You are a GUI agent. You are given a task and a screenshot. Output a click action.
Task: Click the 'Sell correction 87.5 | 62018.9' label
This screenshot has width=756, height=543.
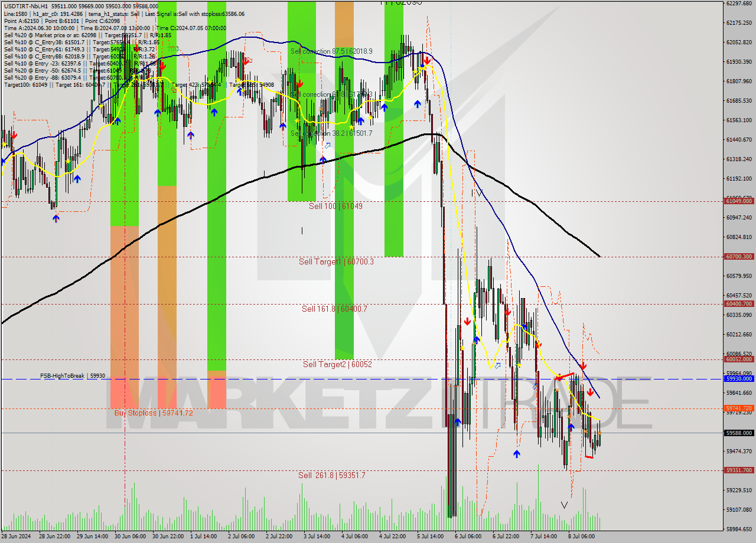pyautogui.click(x=331, y=51)
